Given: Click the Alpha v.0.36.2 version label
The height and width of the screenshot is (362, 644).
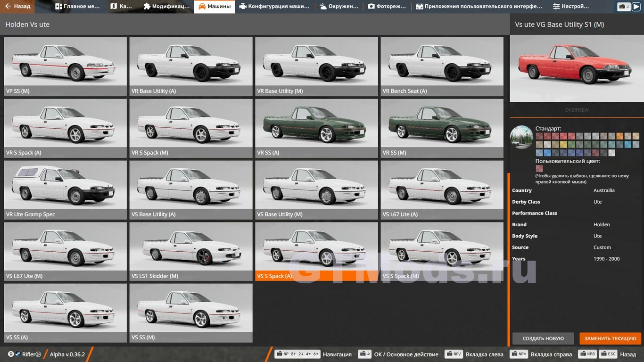Looking at the screenshot, I should [x=67, y=354].
